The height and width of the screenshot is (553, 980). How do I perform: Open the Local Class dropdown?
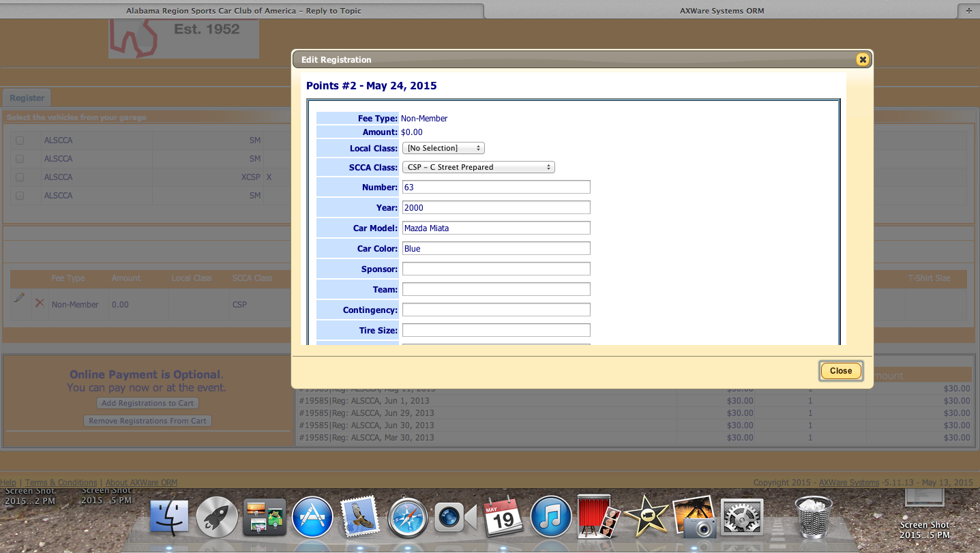[443, 148]
